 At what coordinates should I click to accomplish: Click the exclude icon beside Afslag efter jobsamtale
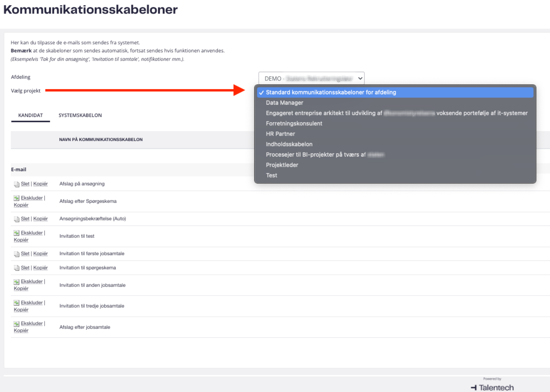click(x=16, y=324)
